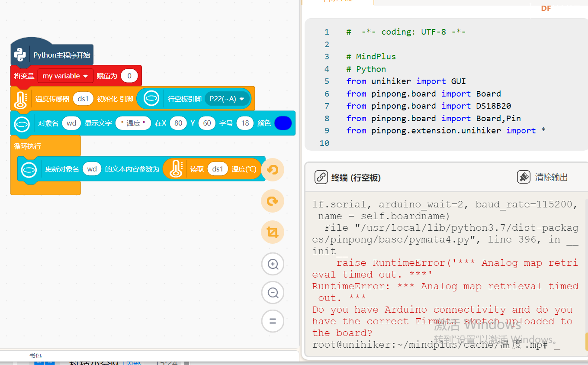588x365 pixels.
Task: Click the Y coordinate field showing 60
Action: pyautogui.click(x=207, y=123)
